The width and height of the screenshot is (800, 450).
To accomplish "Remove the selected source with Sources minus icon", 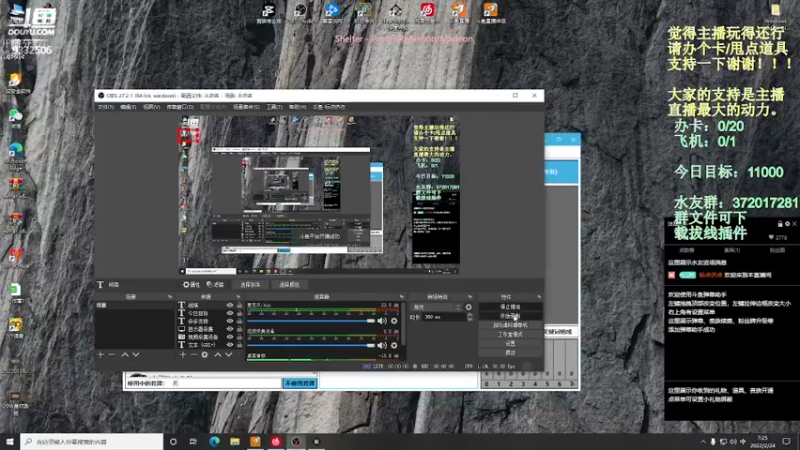I will tap(193, 355).
